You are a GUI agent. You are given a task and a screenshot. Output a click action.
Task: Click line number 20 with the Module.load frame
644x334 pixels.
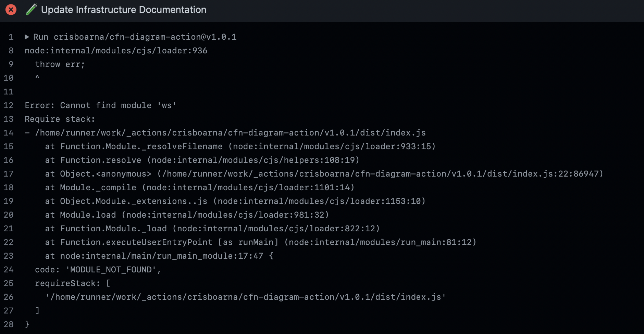(9, 215)
